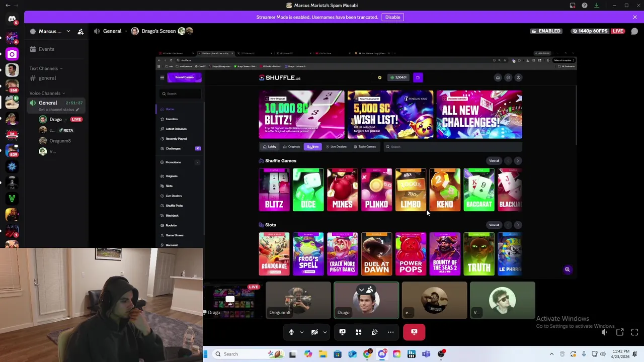
Task: Focus the Oregunm8 participant tile
Action: coord(298,300)
